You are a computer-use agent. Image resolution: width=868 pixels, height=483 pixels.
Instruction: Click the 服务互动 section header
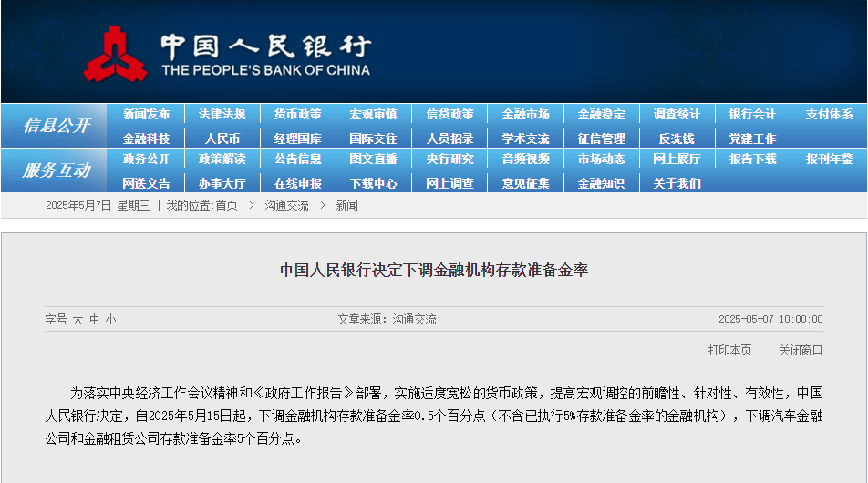56,170
